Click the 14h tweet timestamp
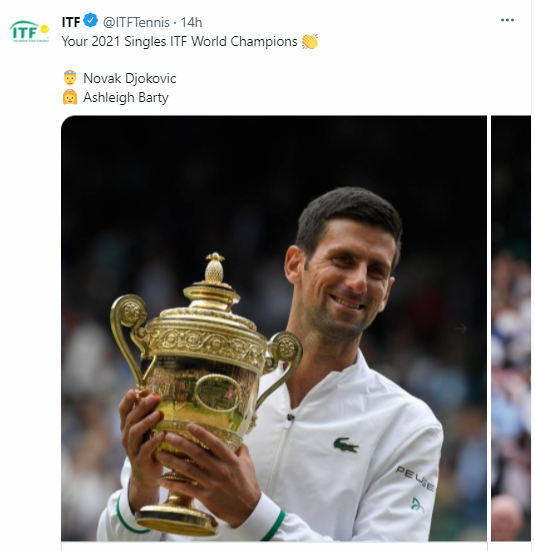This screenshot has height=551, width=535. (191, 22)
